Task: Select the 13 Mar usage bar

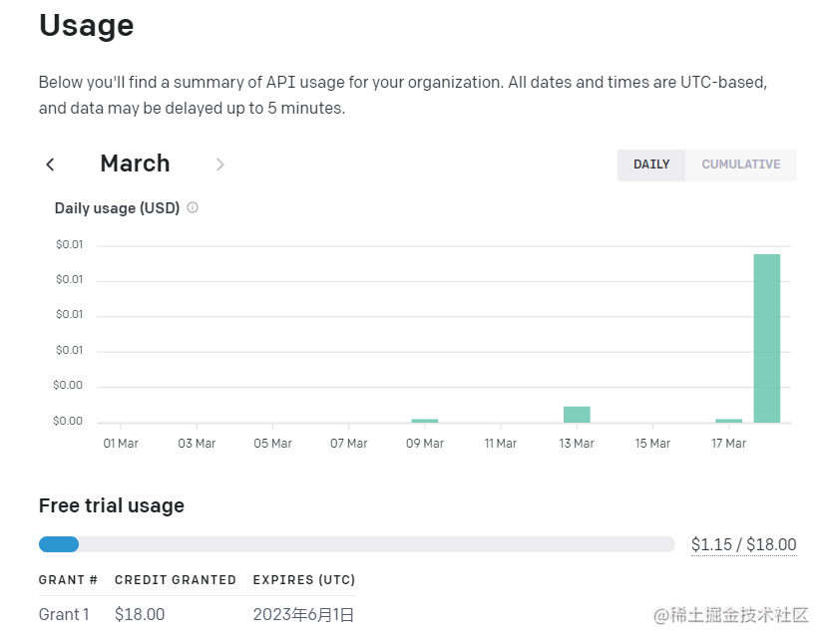Action: click(x=577, y=414)
